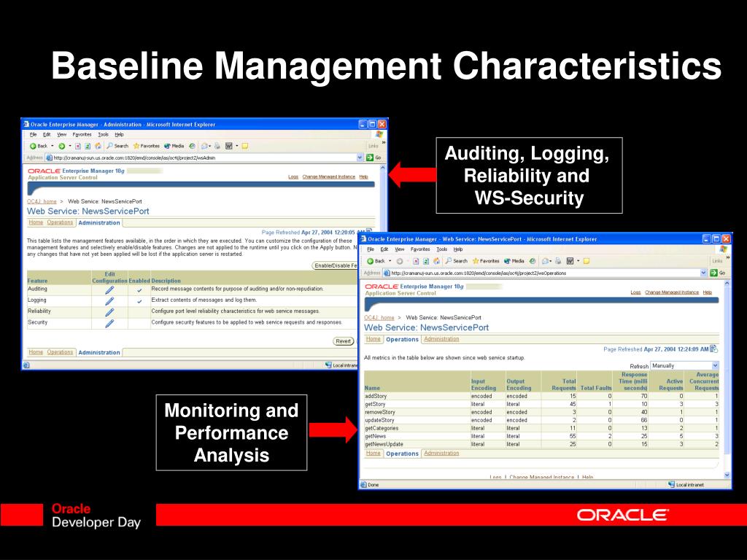Select the getNewsUpdate row name

[384, 444]
